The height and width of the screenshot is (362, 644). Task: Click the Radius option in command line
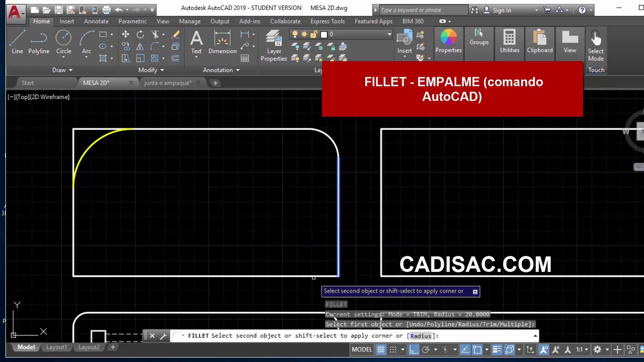[x=421, y=336]
